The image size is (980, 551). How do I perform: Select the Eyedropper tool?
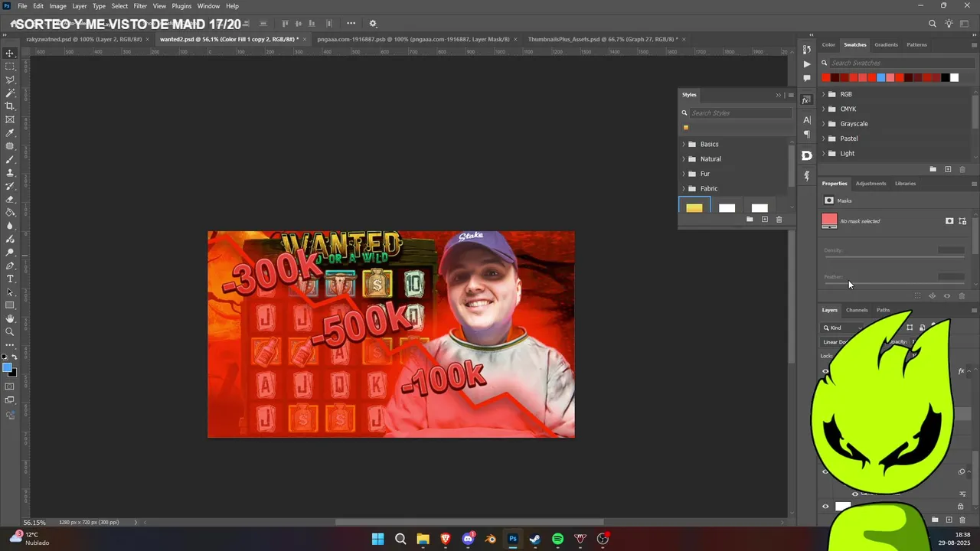(10, 133)
